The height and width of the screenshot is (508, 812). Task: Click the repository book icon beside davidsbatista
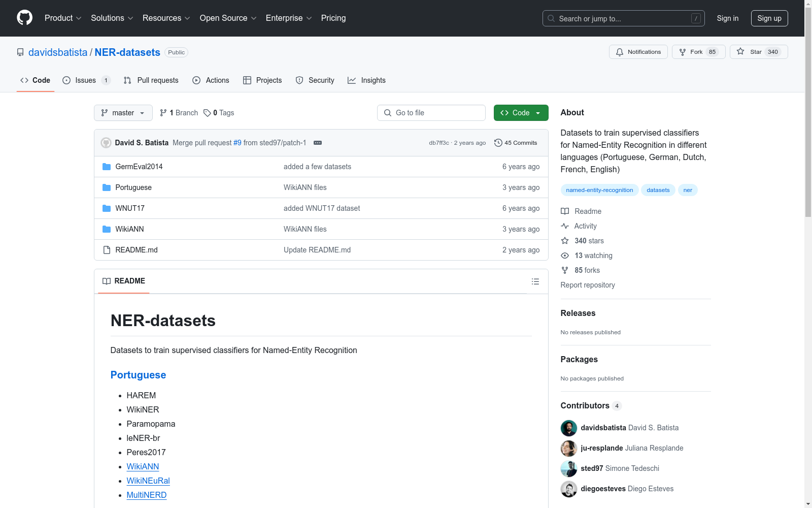click(20, 52)
